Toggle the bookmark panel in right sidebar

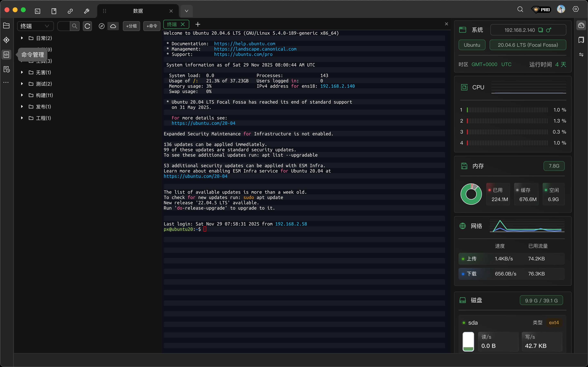tap(581, 40)
